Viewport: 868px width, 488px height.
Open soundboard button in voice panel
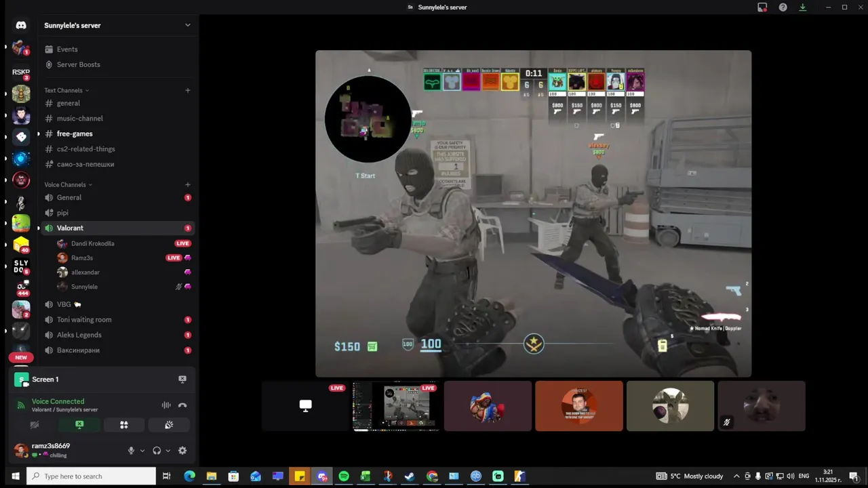[x=169, y=425]
